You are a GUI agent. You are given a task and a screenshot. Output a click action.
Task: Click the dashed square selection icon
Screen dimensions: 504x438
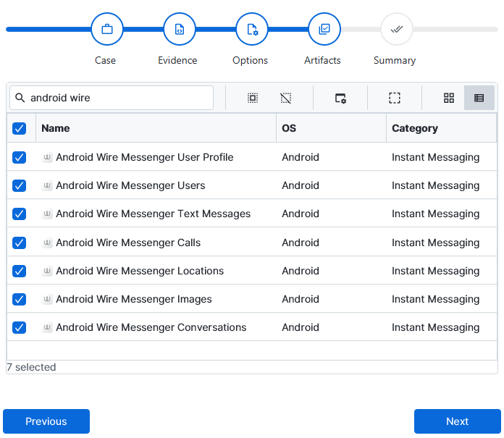click(x=395, y=98)
